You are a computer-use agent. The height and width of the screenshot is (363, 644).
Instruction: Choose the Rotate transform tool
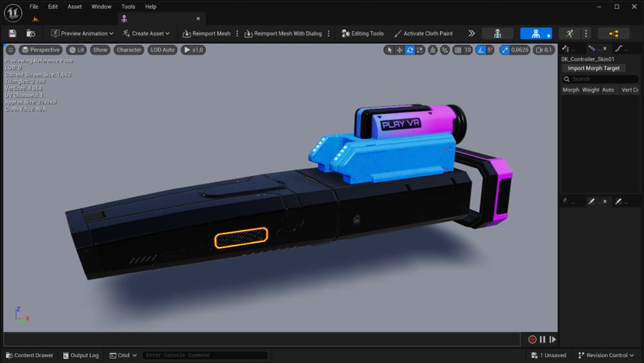click(x=410, y=50)
